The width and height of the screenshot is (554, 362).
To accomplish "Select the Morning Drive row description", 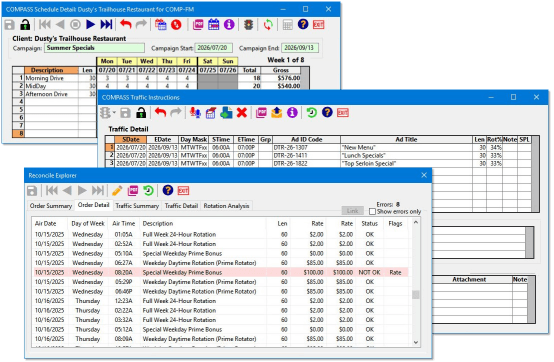I will click(51, 78).
